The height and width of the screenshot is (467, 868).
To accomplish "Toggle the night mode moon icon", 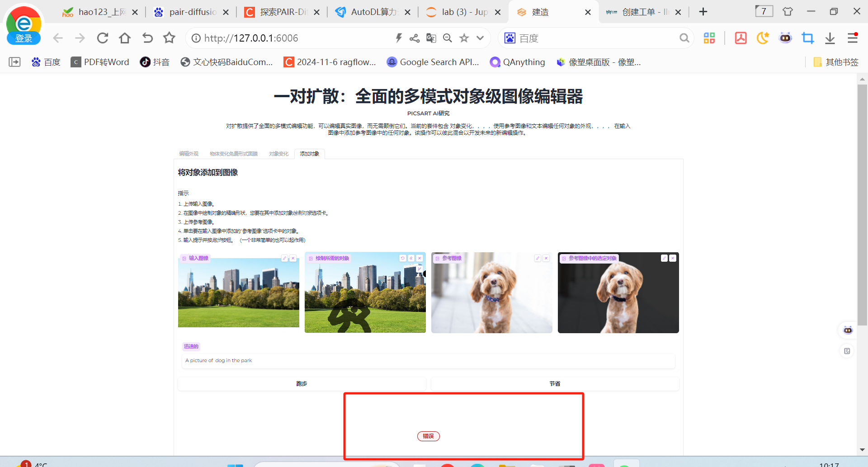I will [763, 38].
